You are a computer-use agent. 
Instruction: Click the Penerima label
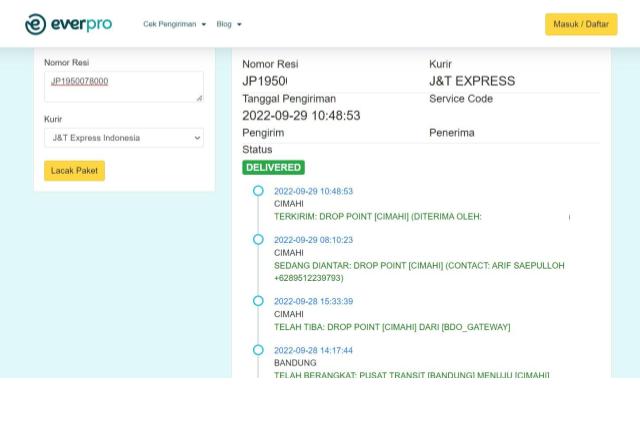click(x=451, y=133)
